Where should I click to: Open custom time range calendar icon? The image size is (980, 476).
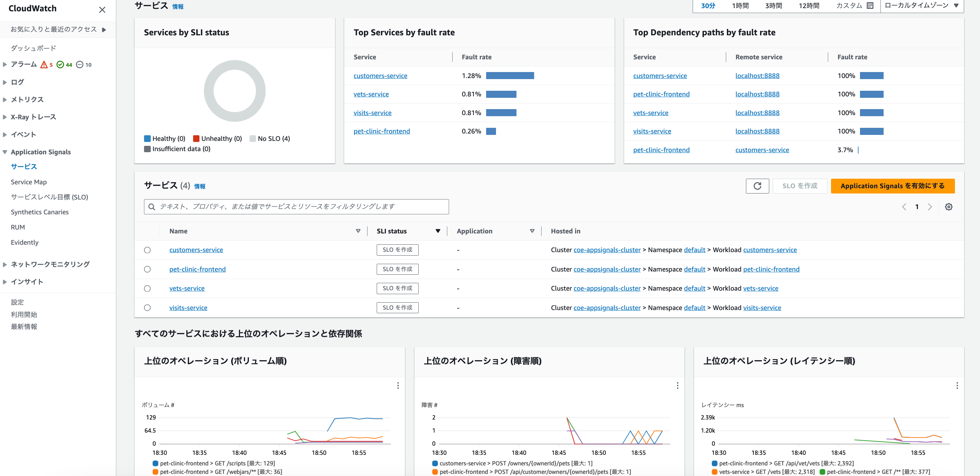[x=870, y=5]
